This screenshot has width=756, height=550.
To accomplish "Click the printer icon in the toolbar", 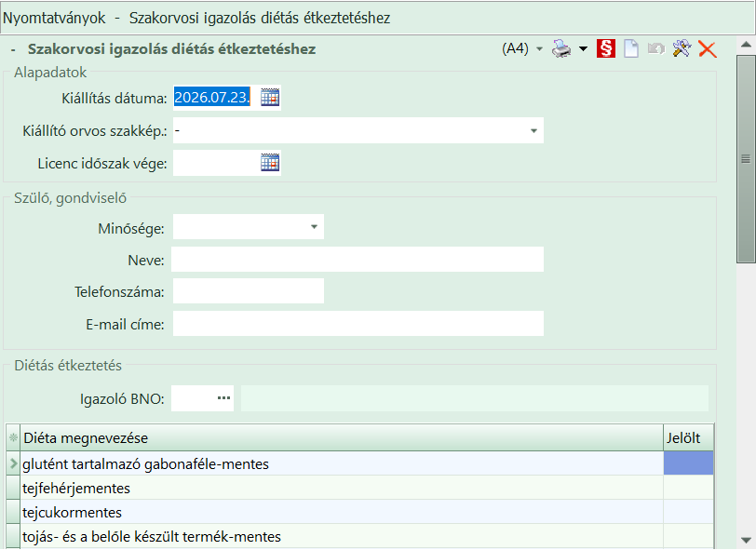I will pos(561,48).
